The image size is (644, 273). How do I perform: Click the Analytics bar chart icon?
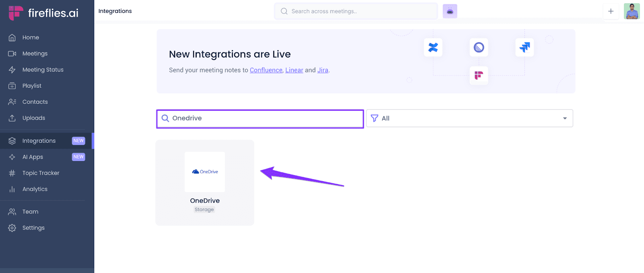point(12,189)
